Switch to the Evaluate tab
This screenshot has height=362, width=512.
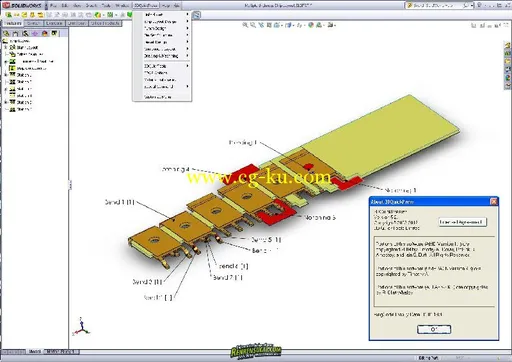point(54,23)
